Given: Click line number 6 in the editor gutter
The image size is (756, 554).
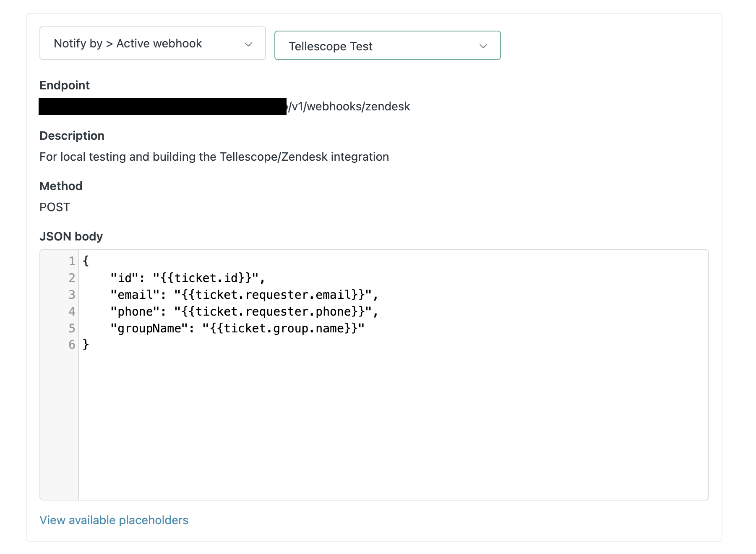Looking at the screenshot, I should pyautogui.click(x=72, y=345).
